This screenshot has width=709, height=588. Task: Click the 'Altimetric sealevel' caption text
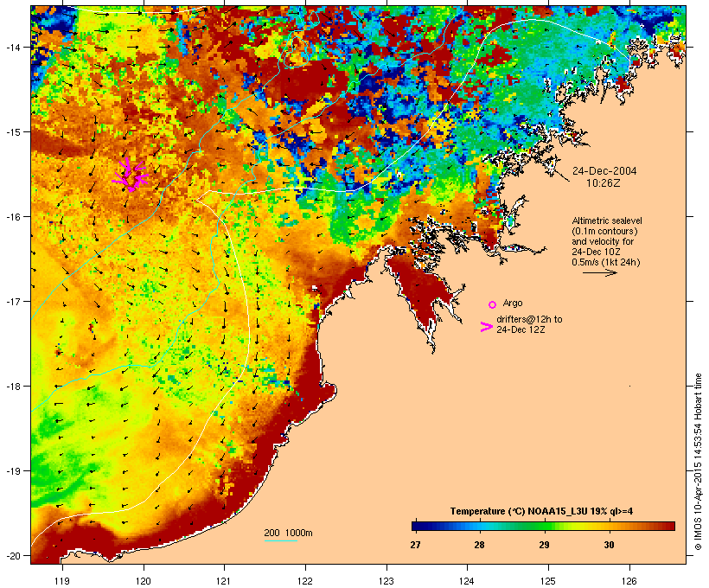coord(607,220)
